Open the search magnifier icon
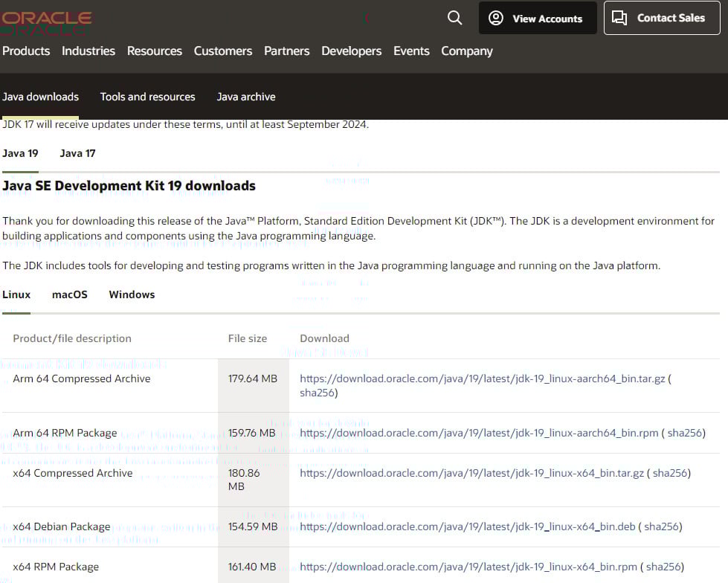 pyautogui.click(x=454, y=18)
